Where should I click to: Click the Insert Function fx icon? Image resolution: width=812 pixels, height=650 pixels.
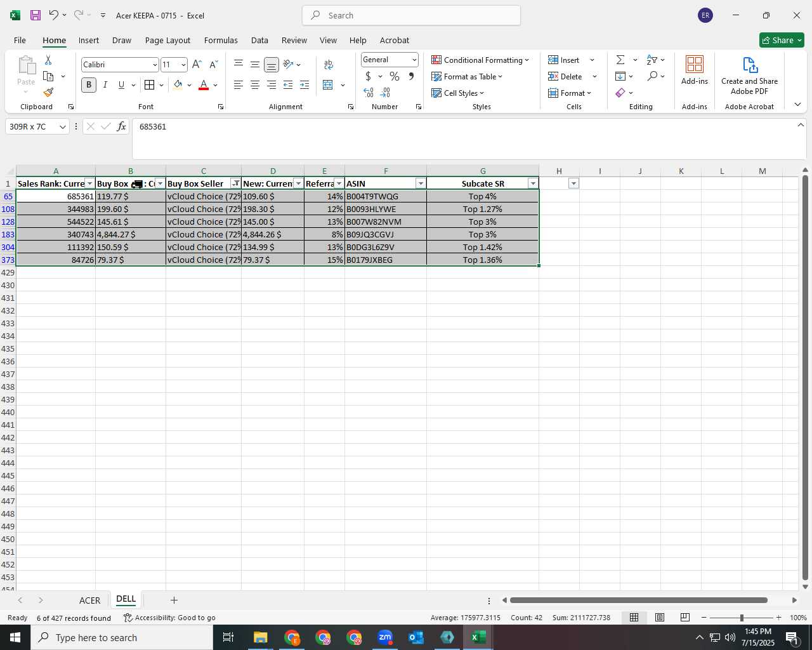point(121,126)
